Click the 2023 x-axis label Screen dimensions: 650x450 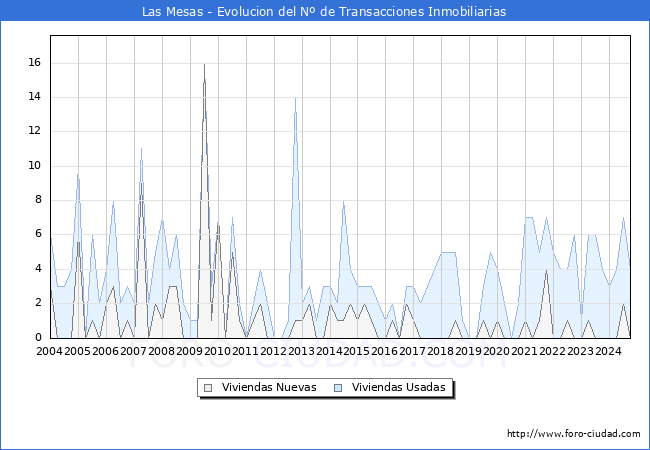[580, 351]
